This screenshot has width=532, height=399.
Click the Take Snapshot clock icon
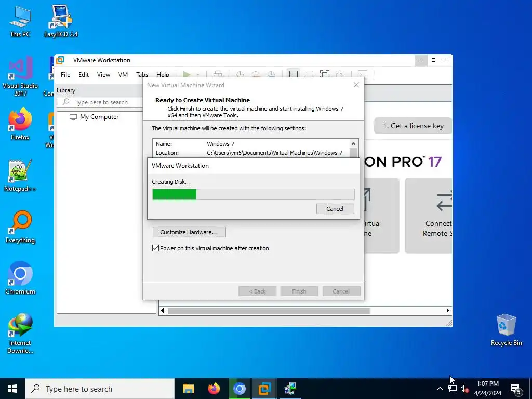(240, 74)
